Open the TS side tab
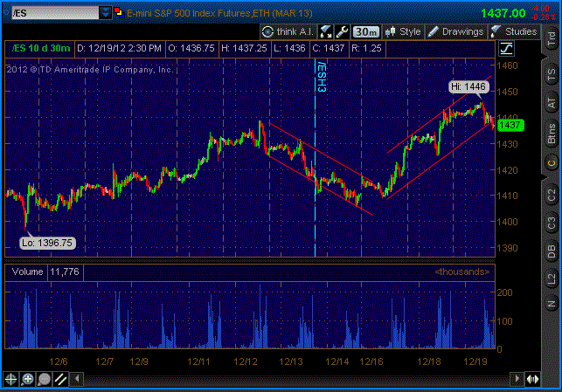This screenshot has width=562, height=392. point(551,75)
